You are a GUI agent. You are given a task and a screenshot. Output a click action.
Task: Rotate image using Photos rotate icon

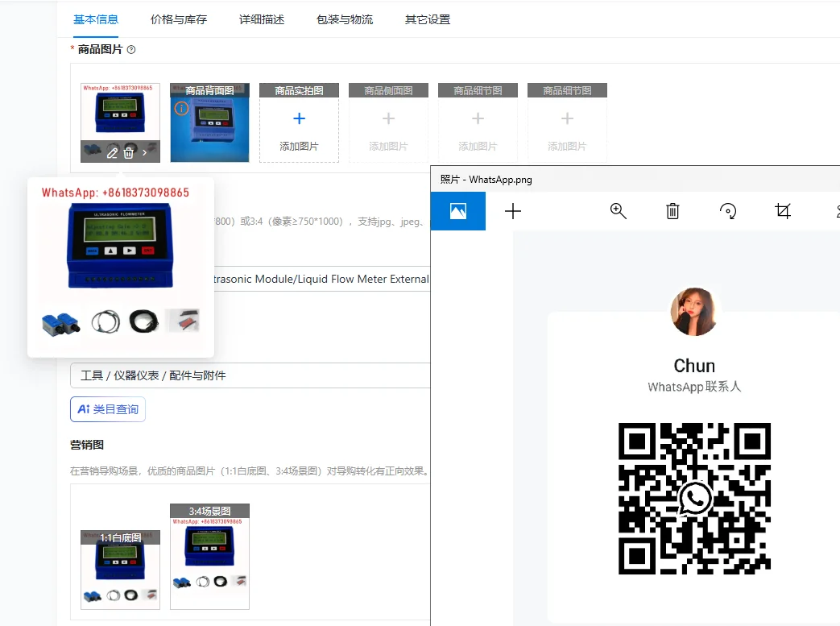[727, 211]
